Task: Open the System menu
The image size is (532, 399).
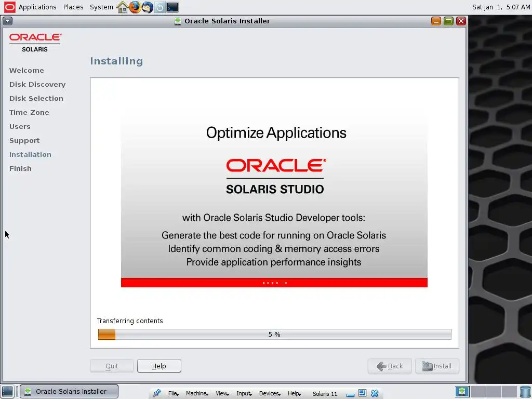Action: (x=101, y=7)
